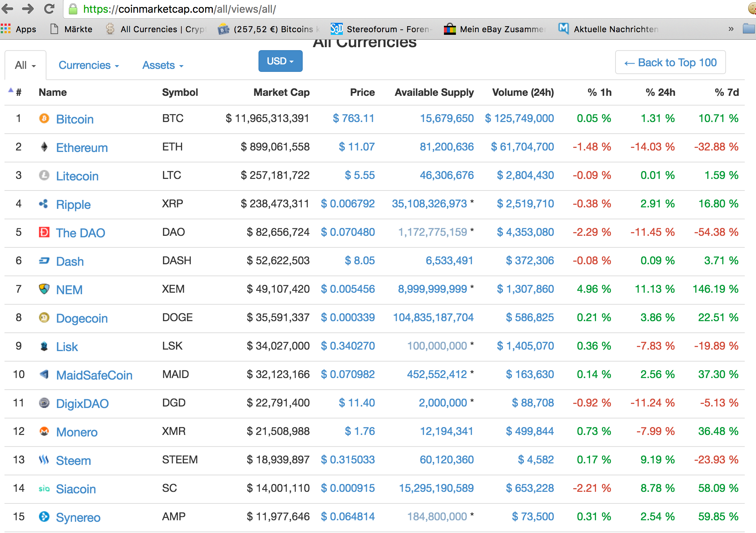The height and width of the screenshot is (533, 756).
Task: Show hidden bookmarks with double chevron
Action: (x=731, y=29)
